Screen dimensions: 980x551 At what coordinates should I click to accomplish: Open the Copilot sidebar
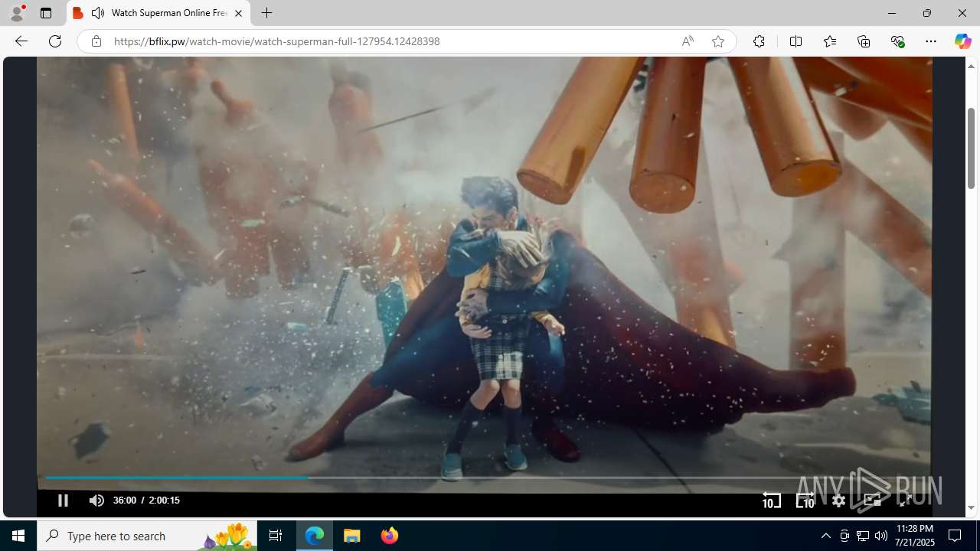pos(962,41)
